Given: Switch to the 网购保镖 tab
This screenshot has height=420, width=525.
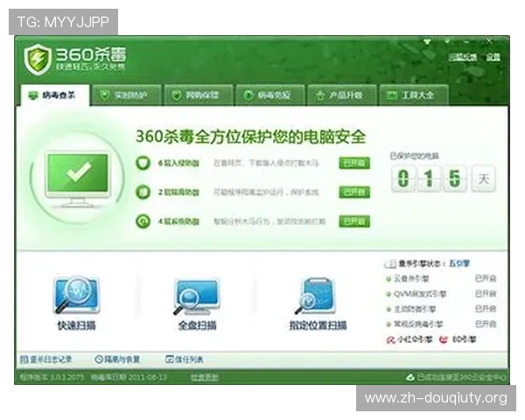Looking at the screenshot, I should coord(199,95).
